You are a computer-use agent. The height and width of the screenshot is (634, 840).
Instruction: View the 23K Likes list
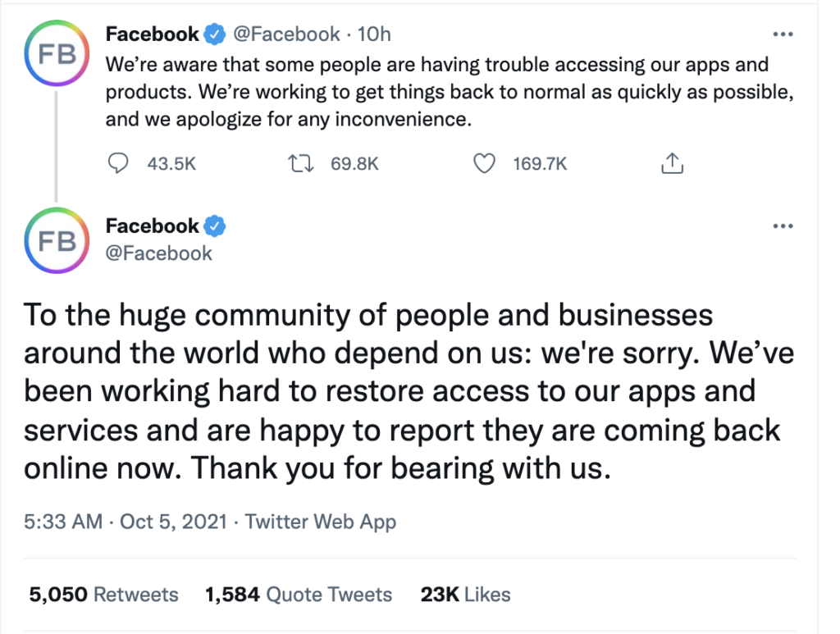tap(465, 595)
